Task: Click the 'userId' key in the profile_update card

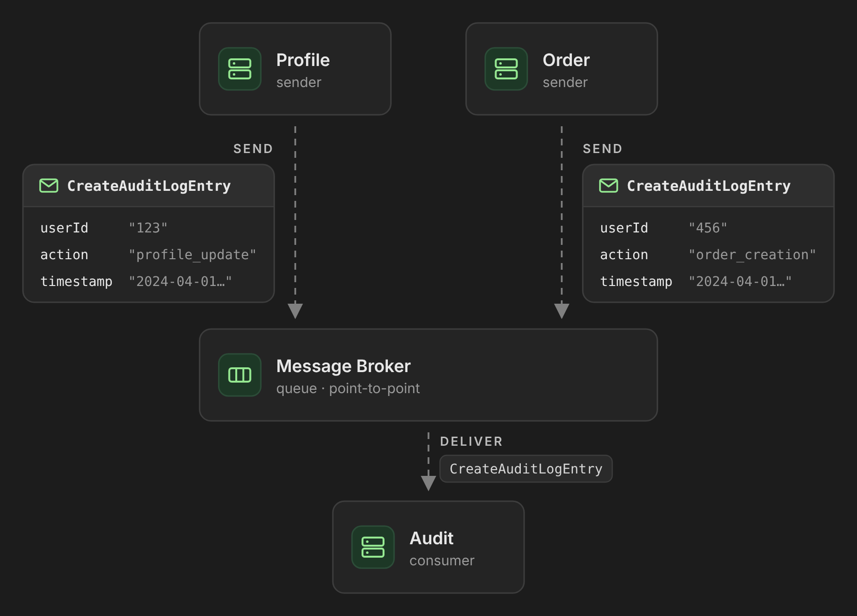Action: [x=64, y=228]
